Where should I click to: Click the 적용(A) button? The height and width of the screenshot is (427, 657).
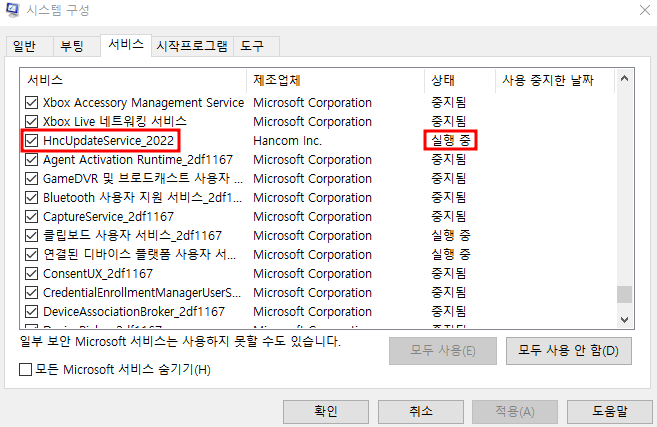point(515,411)
